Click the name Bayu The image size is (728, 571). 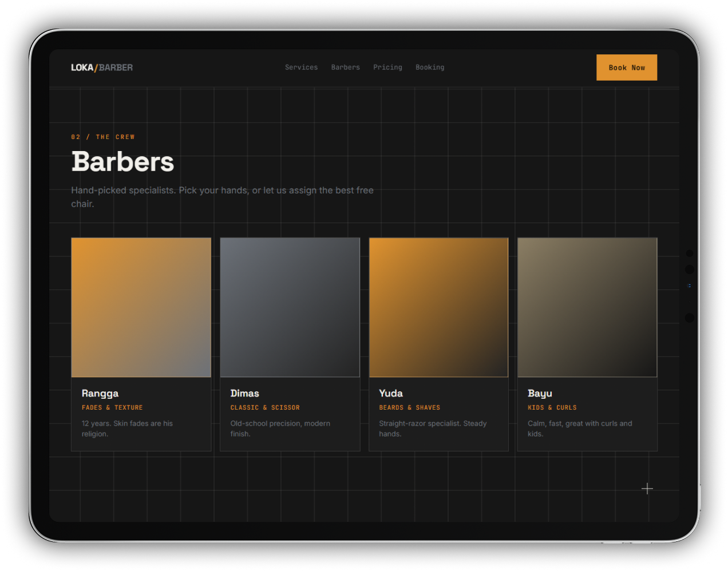[540, 393]
